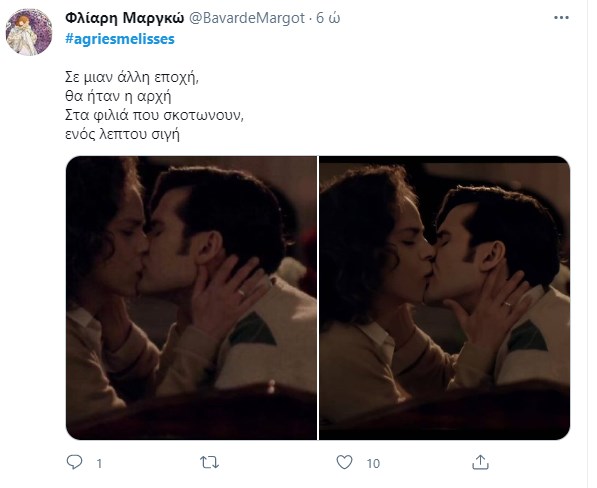The width and height of the screenshot is (597, 488).
Task: Retweet this post using the retweet icon
Action: 209,462
